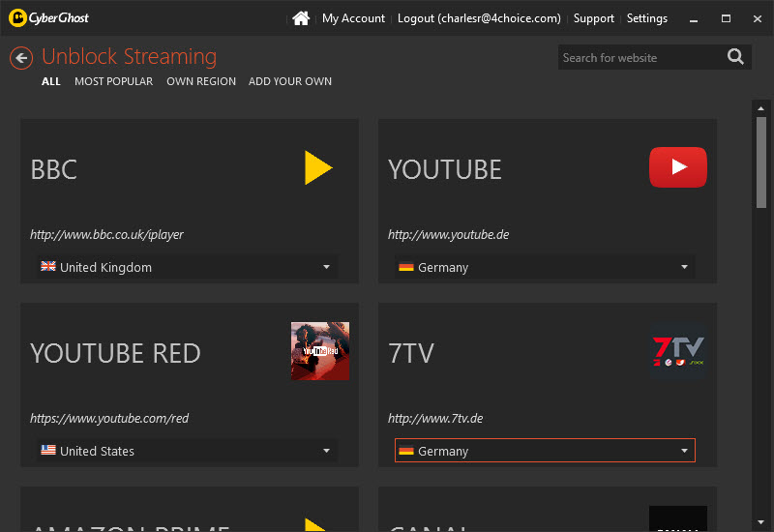Maximize the CyberGhost window
This screenshot has width=774, height=532.
[x=726, y=18]
